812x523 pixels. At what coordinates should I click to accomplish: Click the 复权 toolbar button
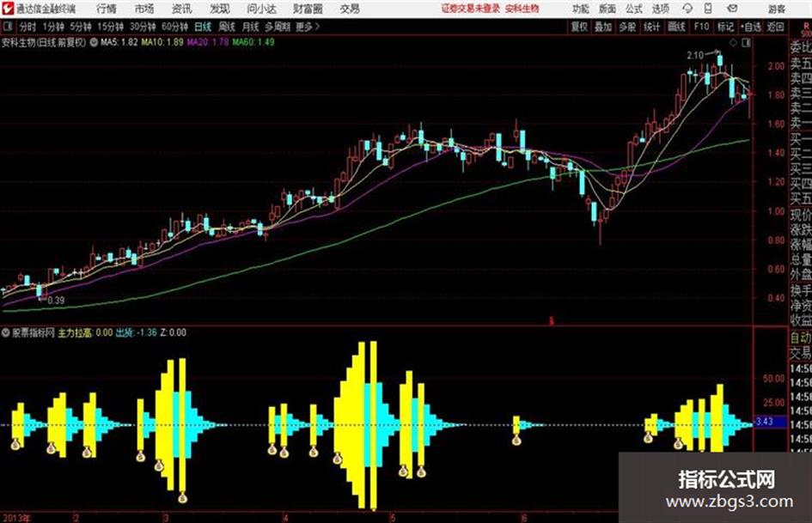579,27
